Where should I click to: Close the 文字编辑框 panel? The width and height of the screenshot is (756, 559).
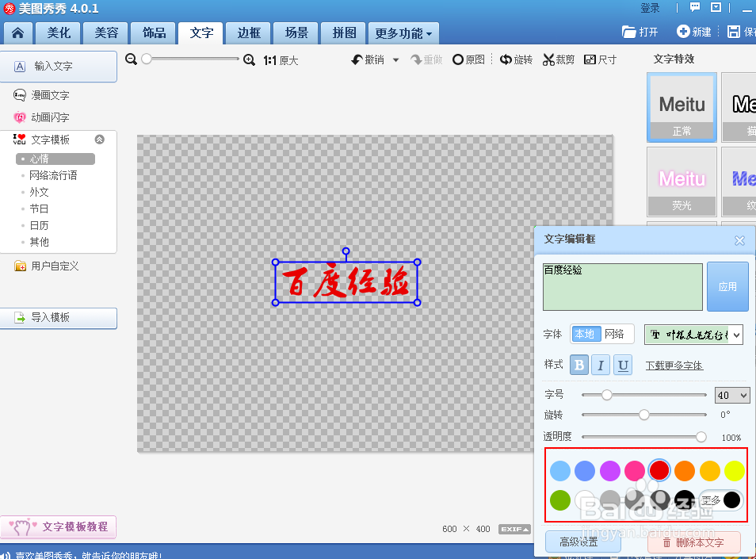click(739, 240)
